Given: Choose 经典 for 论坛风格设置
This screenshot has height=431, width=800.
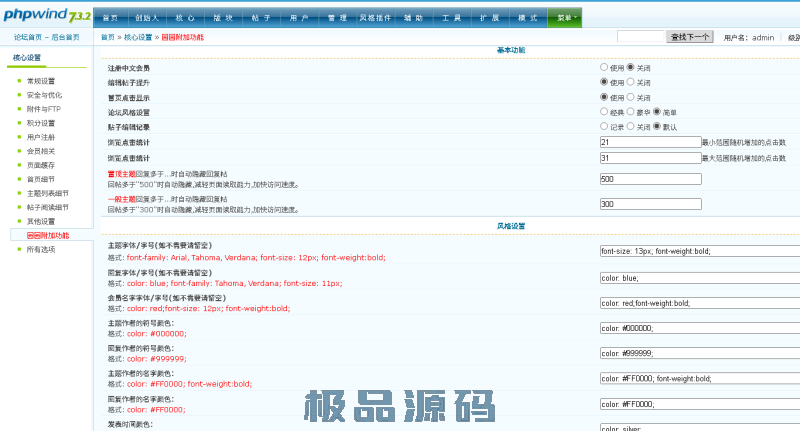Looking at the screenshot, I should [x=604, y=112].
